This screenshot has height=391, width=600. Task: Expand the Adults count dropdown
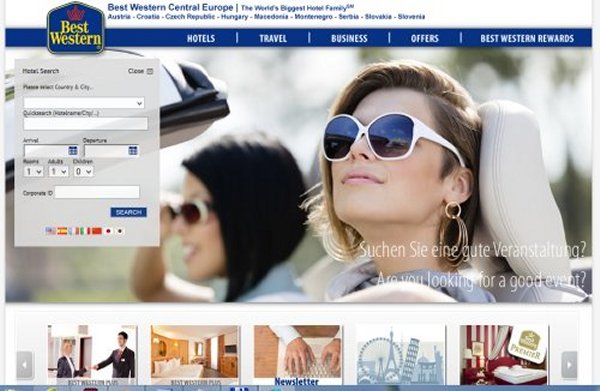tap(59, 171)
